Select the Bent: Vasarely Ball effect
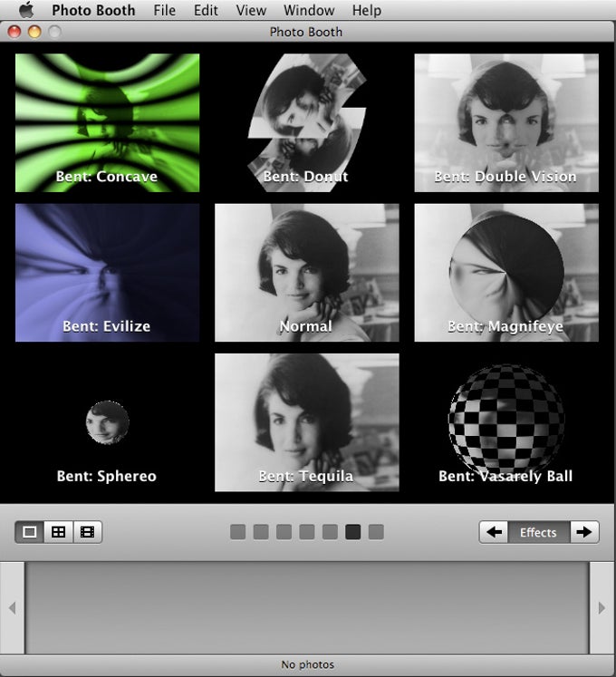Image resolution: width=616 pixels, height=677 pixels. click(506, 422)
